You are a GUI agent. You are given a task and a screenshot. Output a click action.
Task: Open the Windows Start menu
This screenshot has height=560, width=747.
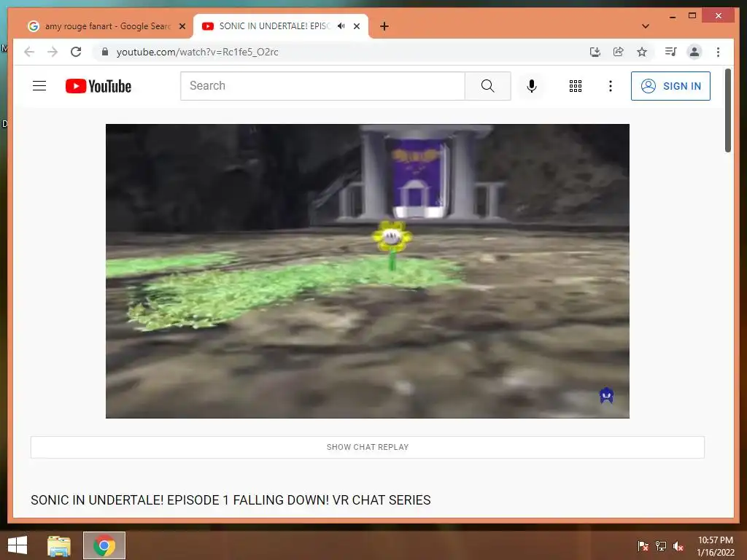(x=18, y=545)
